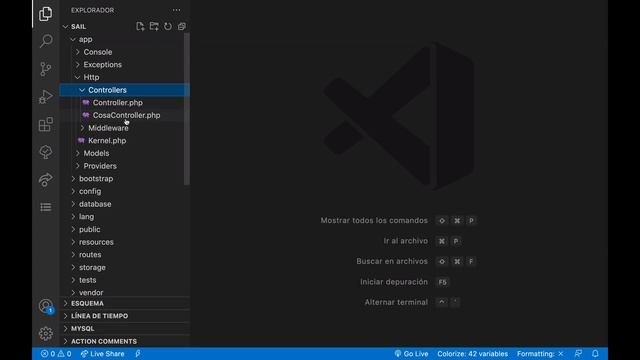Open the Extensions view icon
Screen dimensions: 640x360
click(x=46, y=124)
